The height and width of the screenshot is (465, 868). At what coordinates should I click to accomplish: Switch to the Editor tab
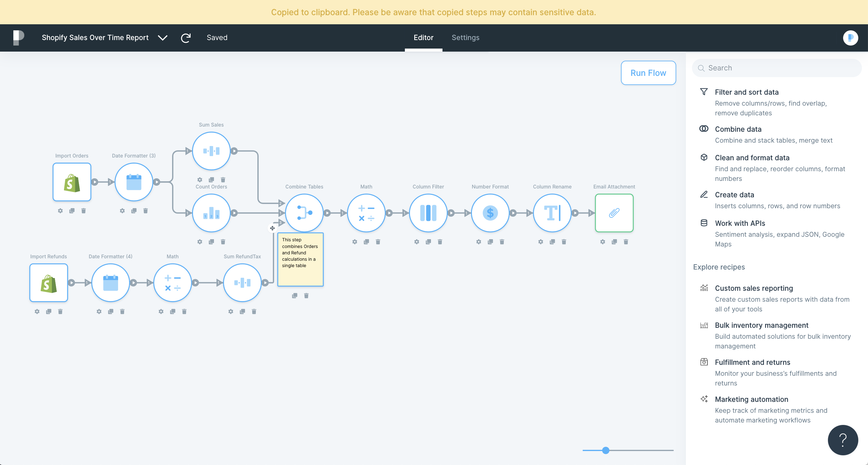424,38
